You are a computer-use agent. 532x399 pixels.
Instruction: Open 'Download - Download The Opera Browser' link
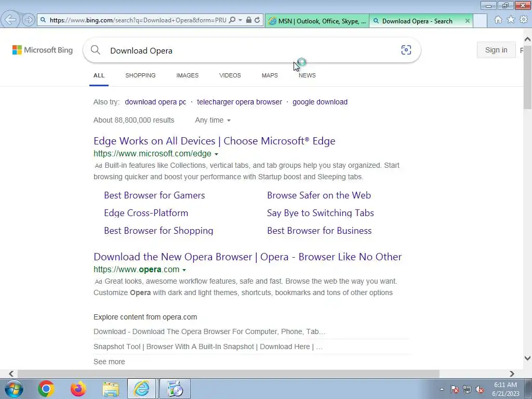[x=209, y=331]
